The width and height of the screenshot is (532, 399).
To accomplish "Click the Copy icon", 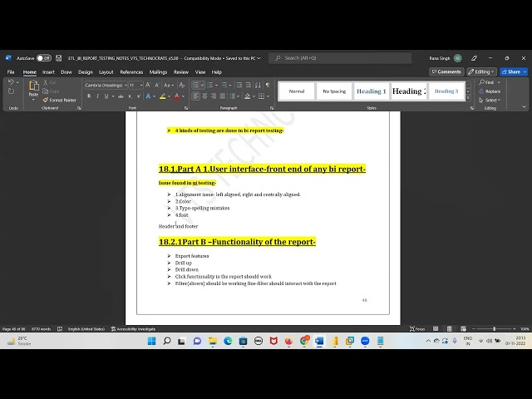I will pyautogui.click(x=46, y=91).
